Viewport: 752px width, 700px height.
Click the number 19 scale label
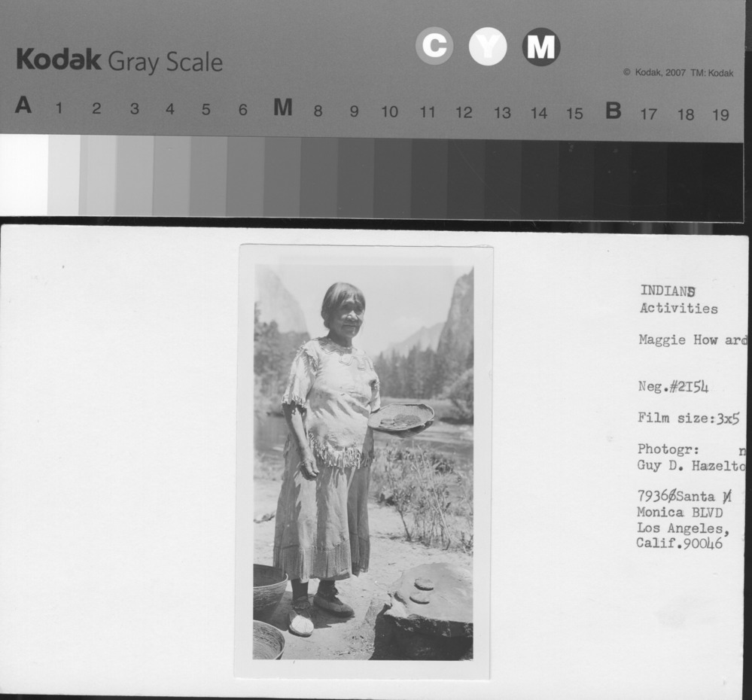(720, 115)
